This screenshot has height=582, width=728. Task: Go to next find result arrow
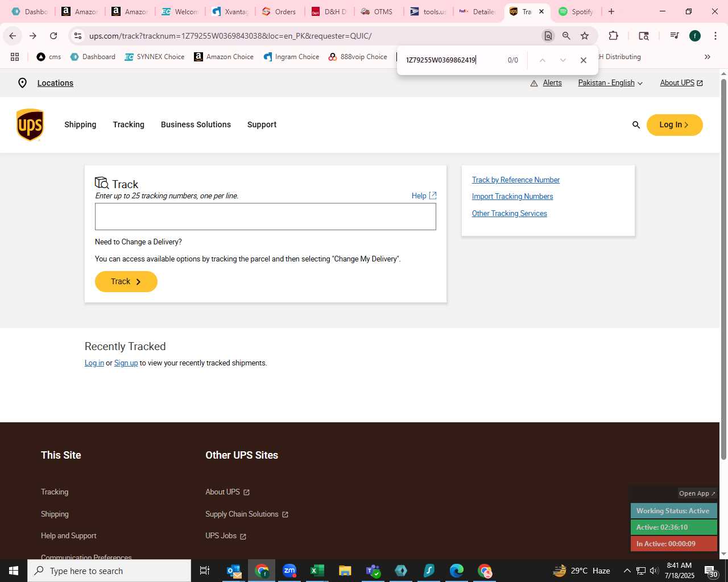[x=562, y=60]
